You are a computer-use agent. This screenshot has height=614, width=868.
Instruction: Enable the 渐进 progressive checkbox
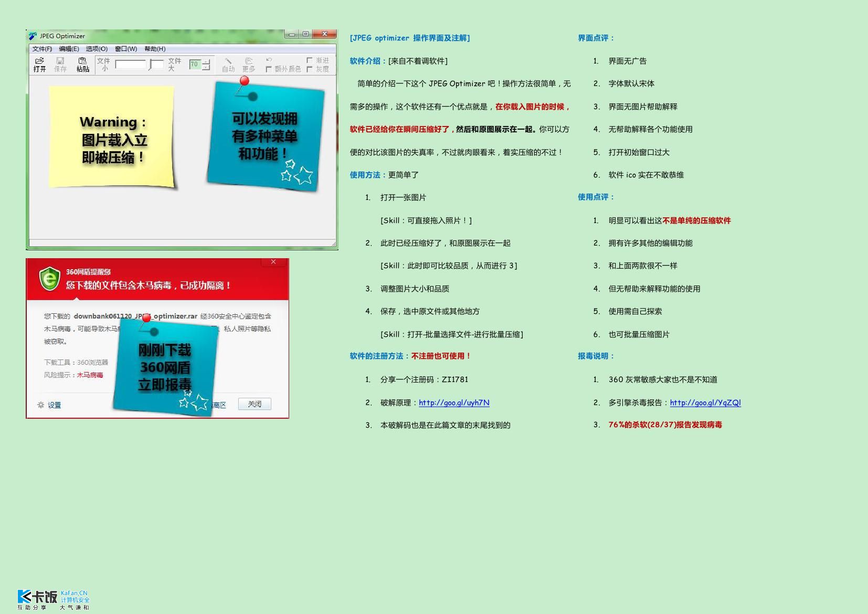click(309, 60)
